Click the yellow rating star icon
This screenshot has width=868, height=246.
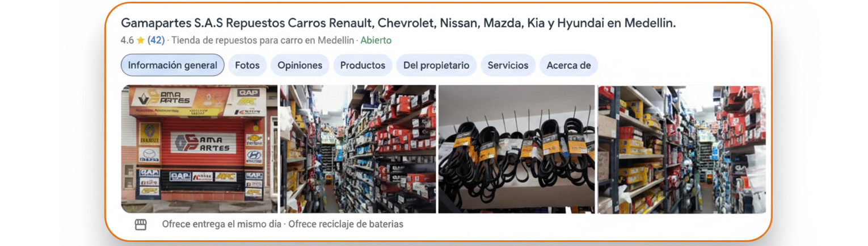141,40
